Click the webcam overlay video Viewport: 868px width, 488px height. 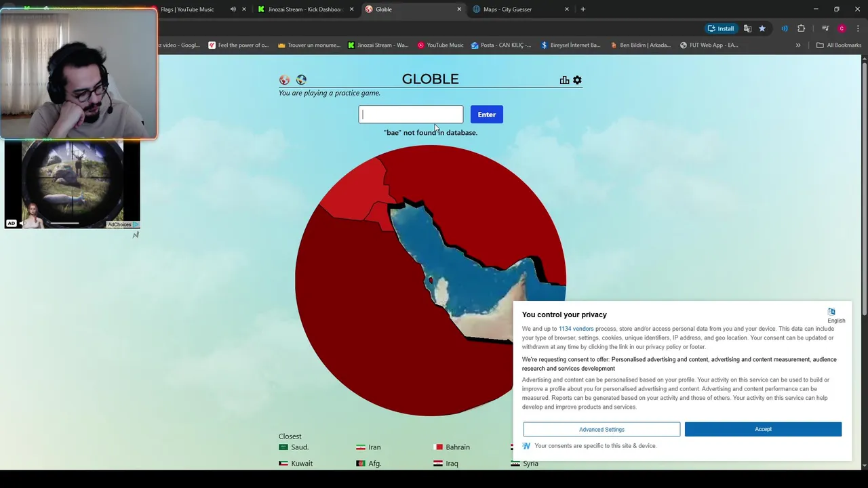[79, 73]
